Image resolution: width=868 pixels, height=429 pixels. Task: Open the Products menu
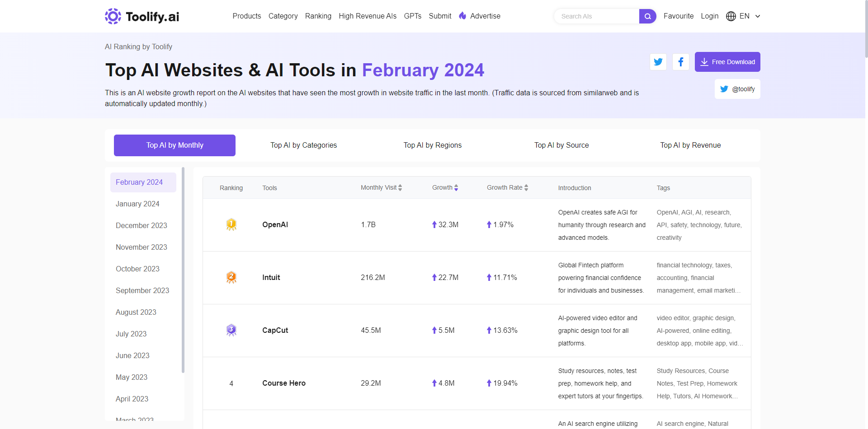click(247, 16)
